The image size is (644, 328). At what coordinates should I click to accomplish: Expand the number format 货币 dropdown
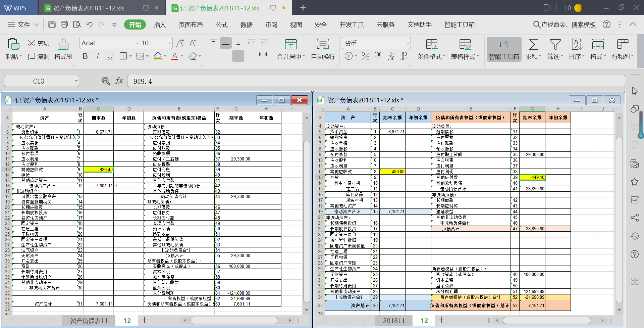click(408, 43)
